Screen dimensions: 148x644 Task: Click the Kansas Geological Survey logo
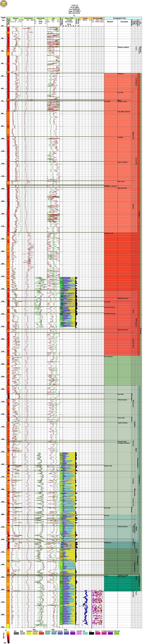point(4,4)
